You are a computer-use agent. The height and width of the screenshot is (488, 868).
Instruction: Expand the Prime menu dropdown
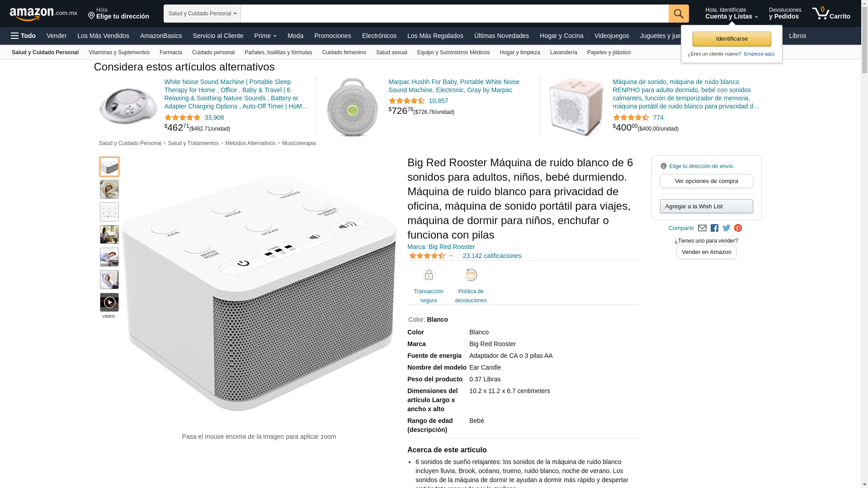click(x=265, y=36)
